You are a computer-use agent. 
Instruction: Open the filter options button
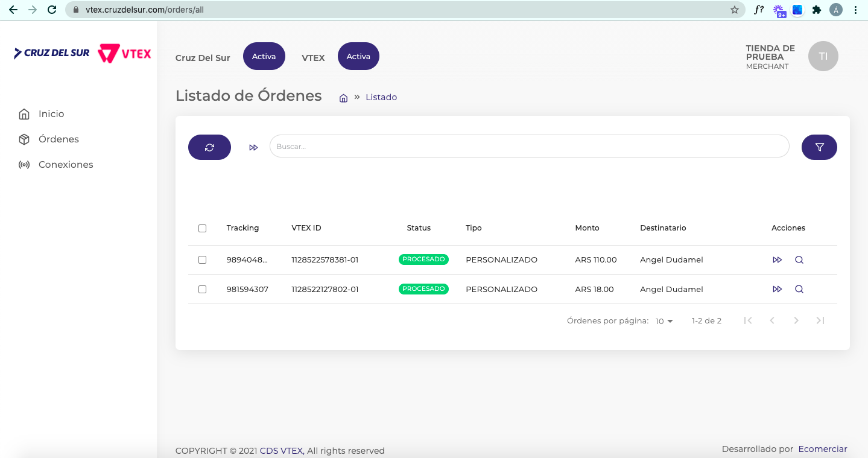(819, 147)
